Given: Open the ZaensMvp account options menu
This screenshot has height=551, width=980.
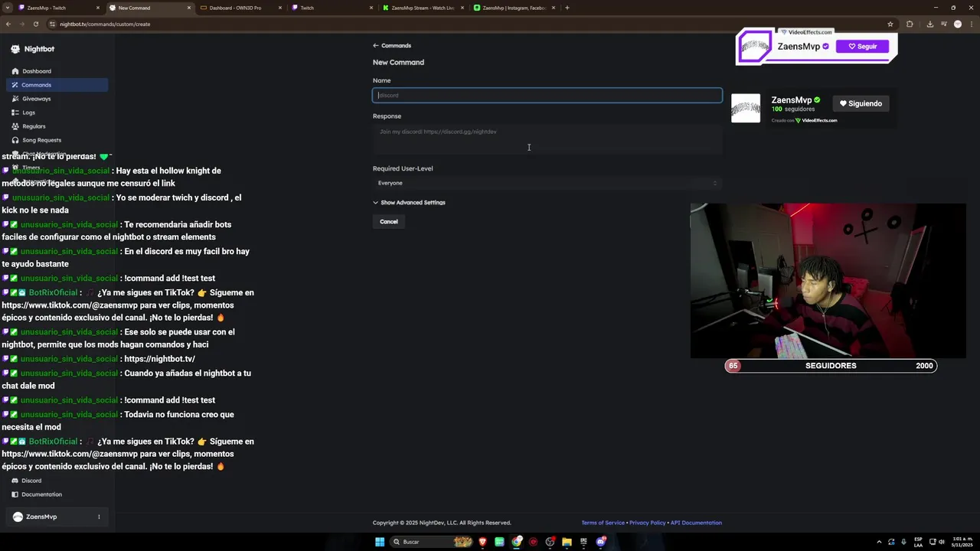Looking at the screenshot, I should coord(99,517).
